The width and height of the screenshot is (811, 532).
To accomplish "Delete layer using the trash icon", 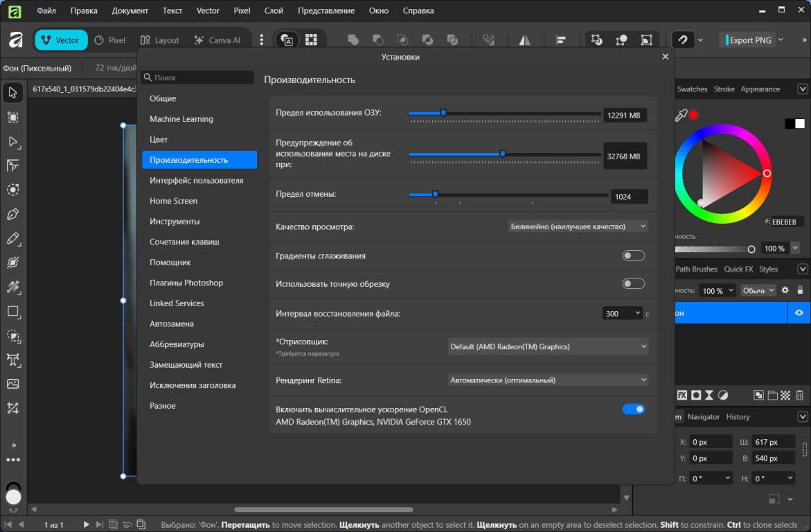I will click(799, 396).
